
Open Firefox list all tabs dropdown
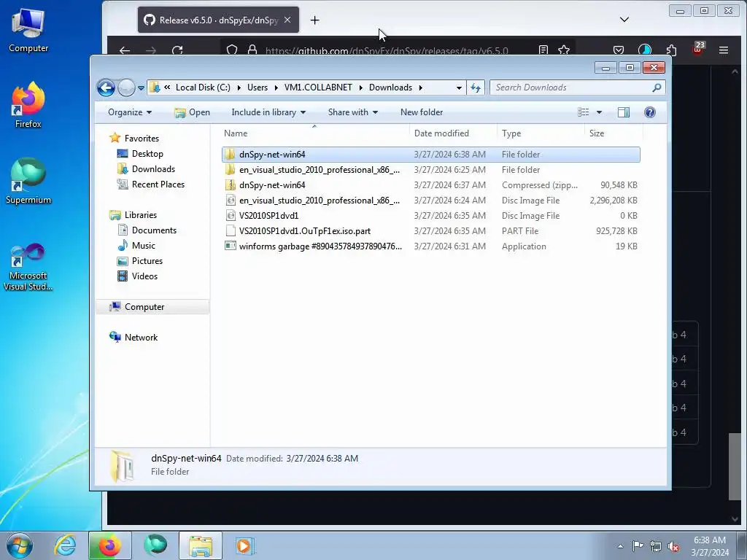624,20
